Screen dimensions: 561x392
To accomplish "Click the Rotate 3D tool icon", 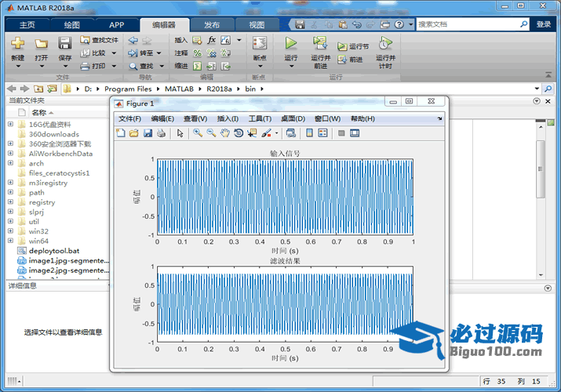I will 239,133.
